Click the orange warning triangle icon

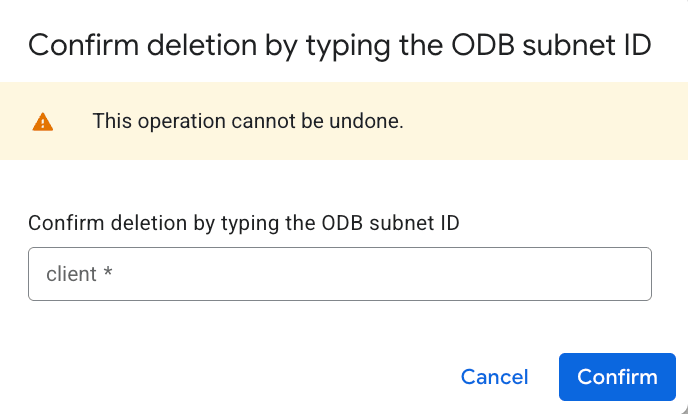[x=42, y=122]
